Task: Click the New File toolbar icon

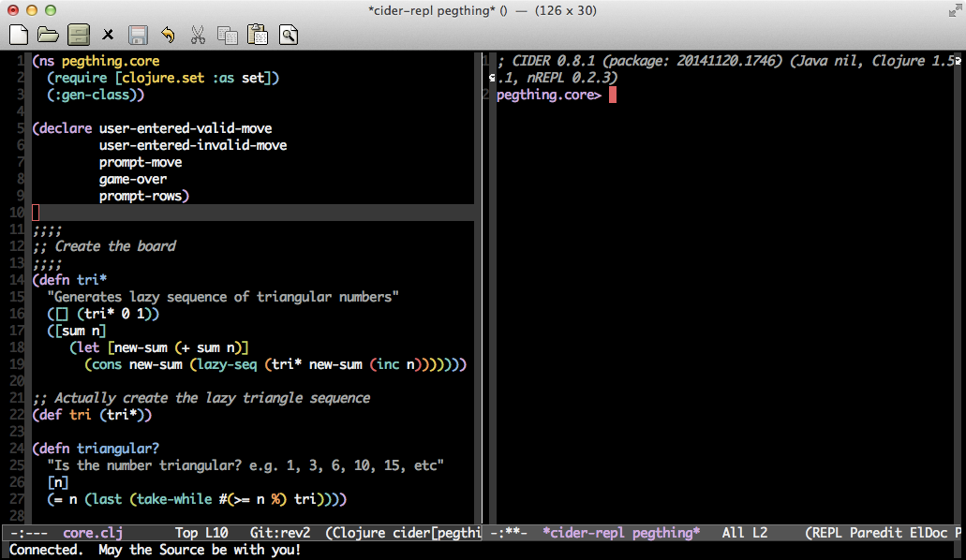Action: tap(18, 36)
